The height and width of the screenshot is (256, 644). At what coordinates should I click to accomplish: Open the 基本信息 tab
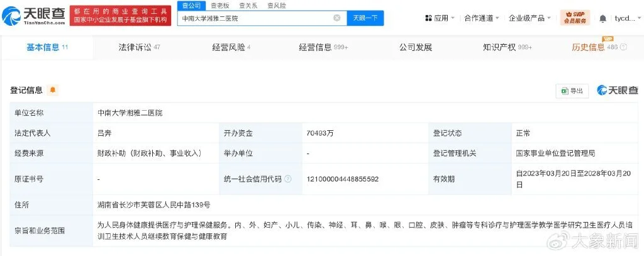coord(47,47)
